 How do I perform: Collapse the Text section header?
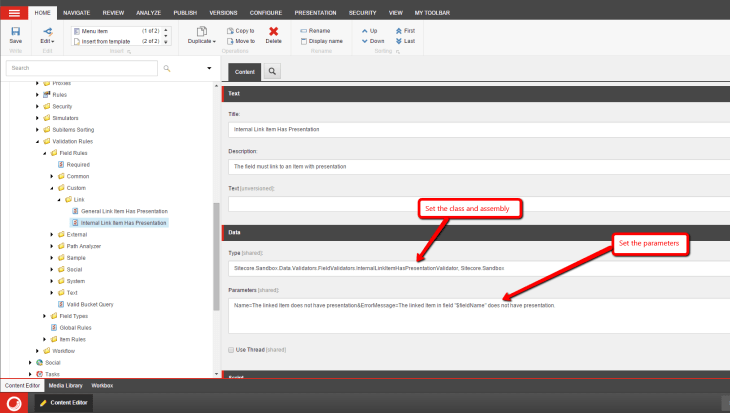click(476, 94)
